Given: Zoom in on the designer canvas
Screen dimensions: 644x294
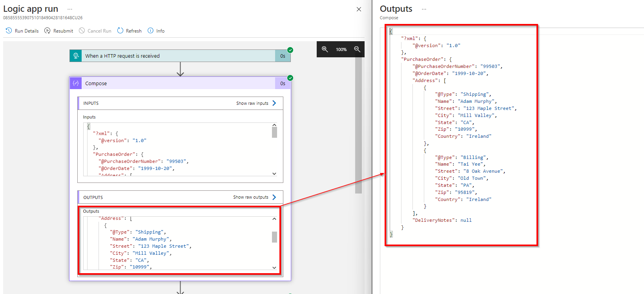Looking at the screenshot, I should [x=325, y=49].
